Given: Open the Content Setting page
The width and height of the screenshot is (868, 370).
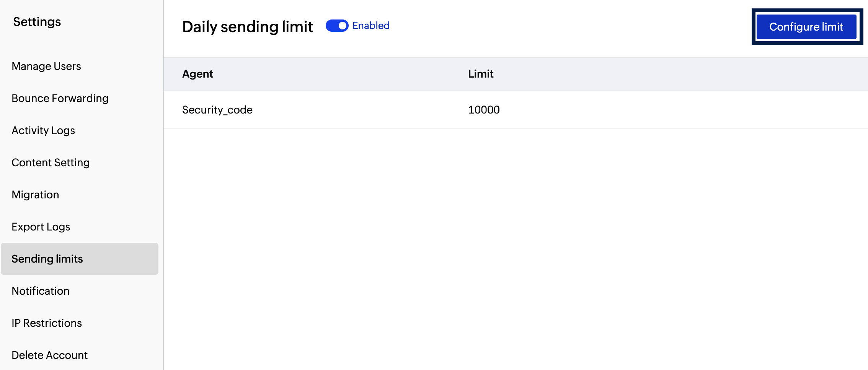Looking at the screenshot, I should point(50,162).
